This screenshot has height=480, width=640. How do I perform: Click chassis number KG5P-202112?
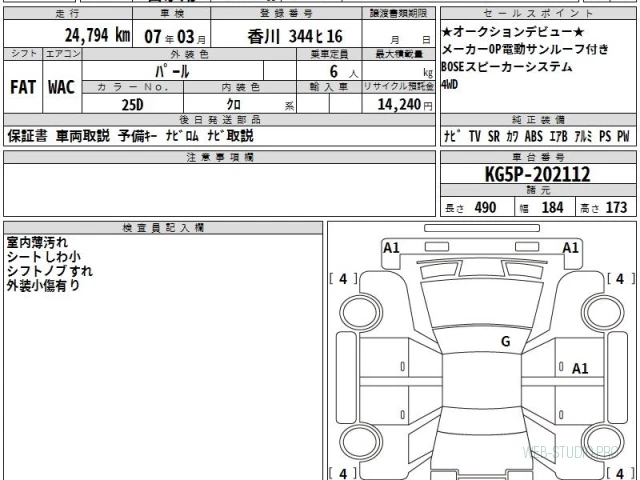coord(538,175)
